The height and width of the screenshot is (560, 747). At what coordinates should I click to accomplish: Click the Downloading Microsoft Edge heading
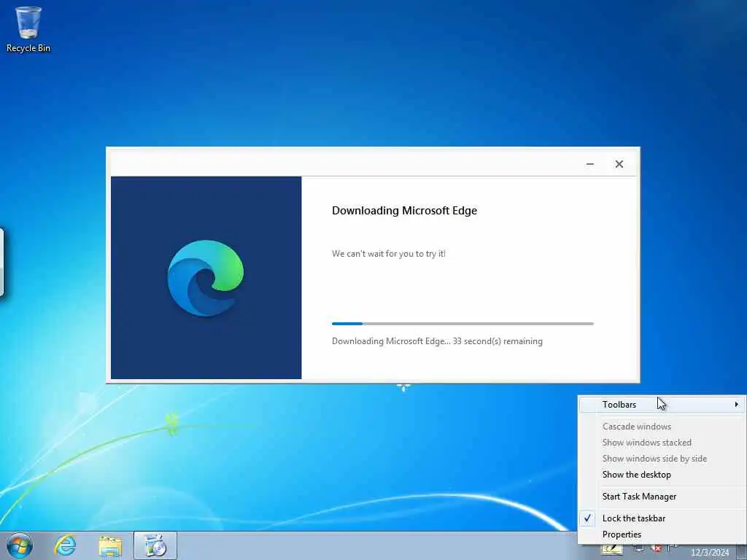(404, 211)
